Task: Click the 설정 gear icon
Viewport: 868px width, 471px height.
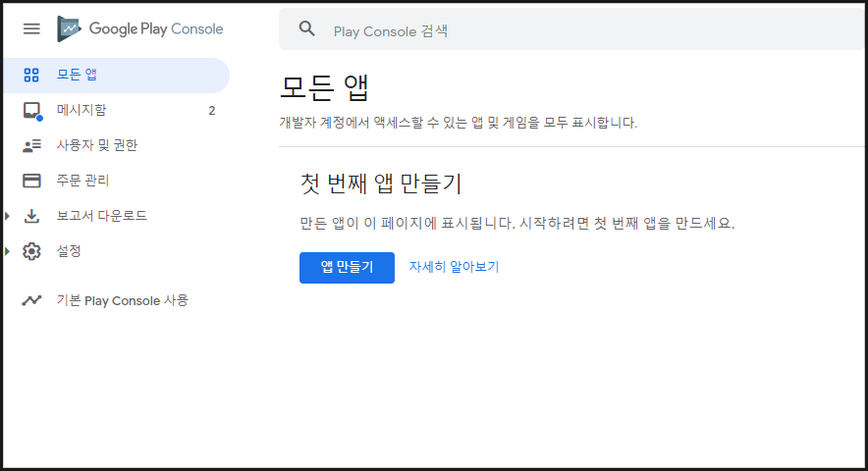Action: pyautogui.click(x=31, y=251)
